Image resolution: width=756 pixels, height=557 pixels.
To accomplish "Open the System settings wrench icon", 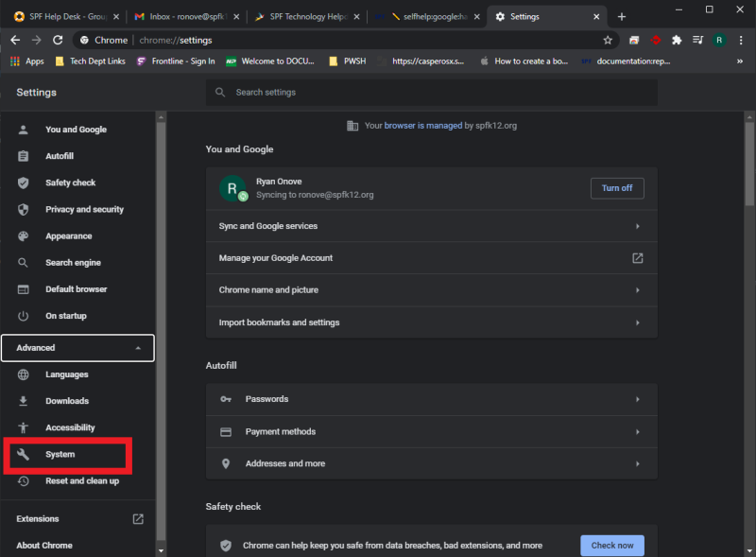I will (23, 455).
